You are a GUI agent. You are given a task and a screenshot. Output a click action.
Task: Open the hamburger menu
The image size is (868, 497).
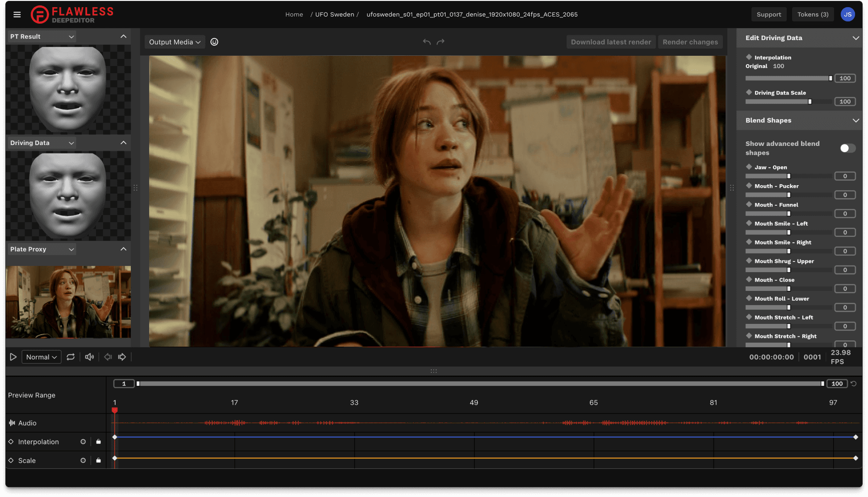(x=17, y=14)
